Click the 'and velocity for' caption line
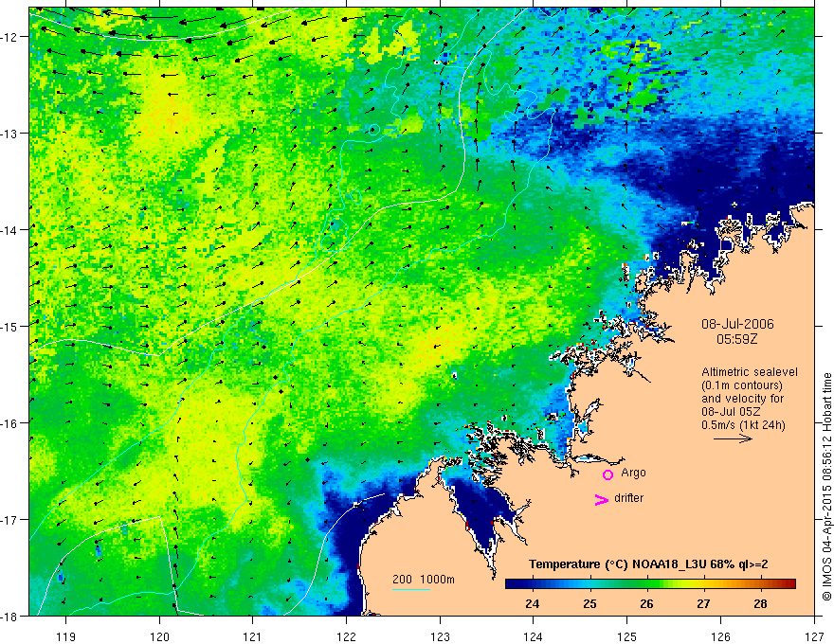Screen dimensions: 834x644 pos(742,399)
